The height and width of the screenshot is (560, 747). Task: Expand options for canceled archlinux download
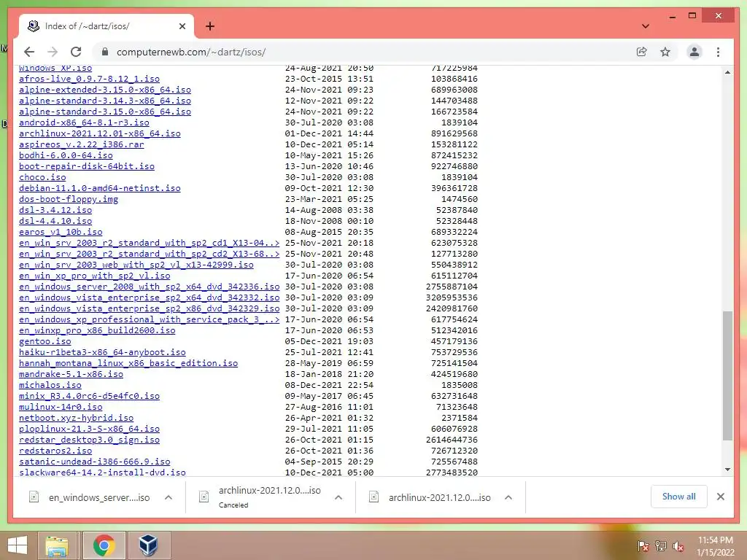[x=338, y=497]
